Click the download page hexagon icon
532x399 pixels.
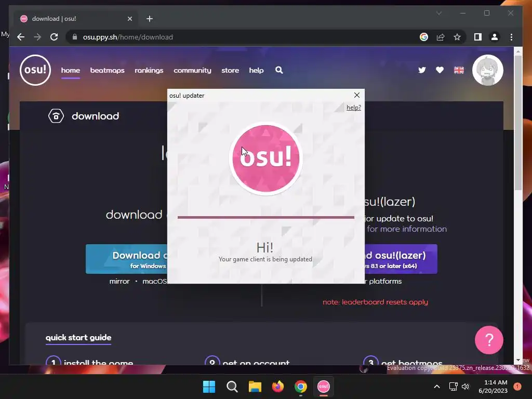click(56, 116)
